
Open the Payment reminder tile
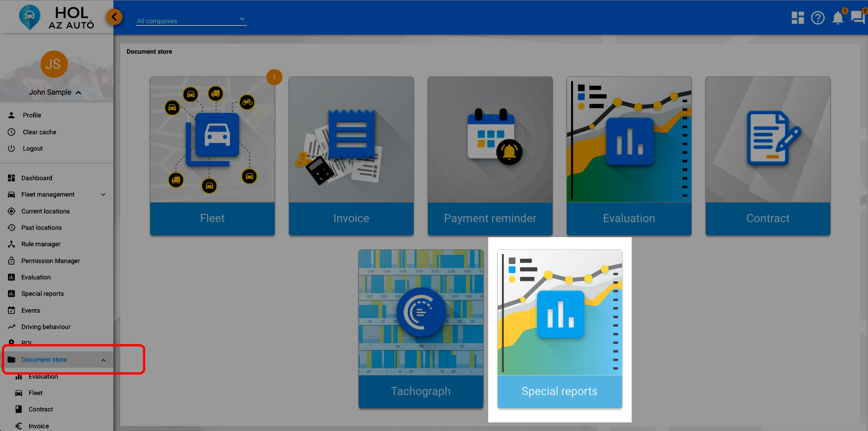490,156
